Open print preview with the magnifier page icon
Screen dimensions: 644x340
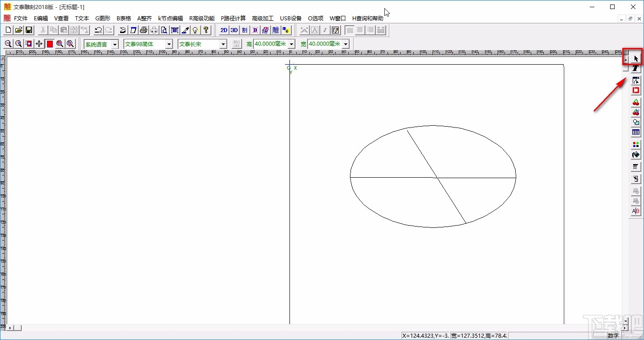tap(164, 30)
